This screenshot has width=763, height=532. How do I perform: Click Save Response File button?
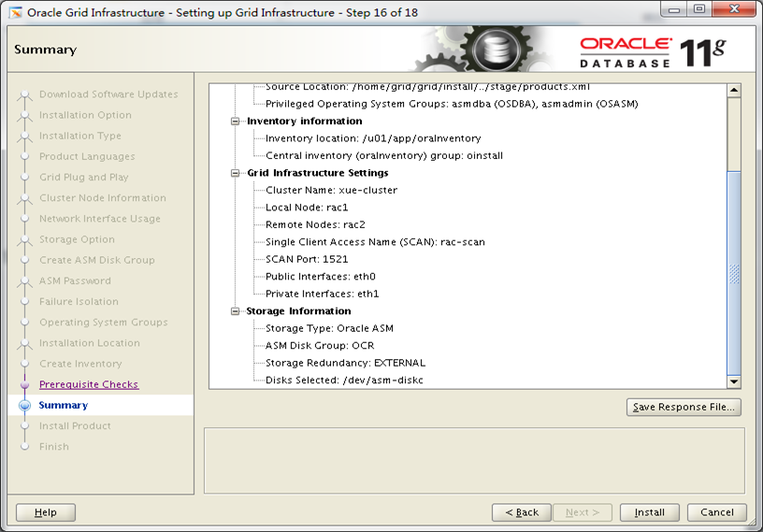[x=684, y=407]
